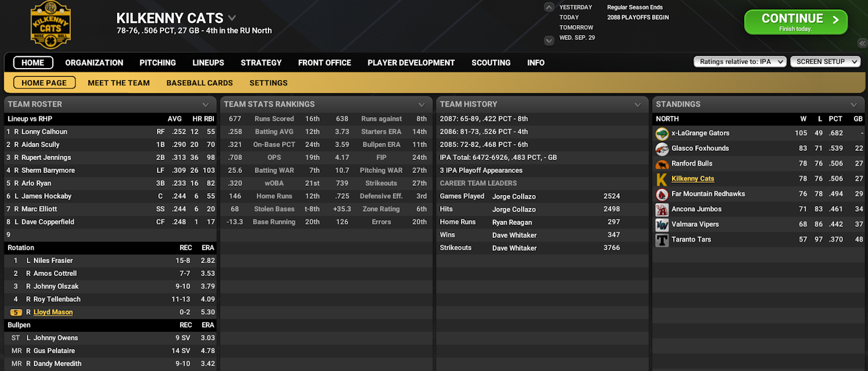Viewport: 868px width, 371px height.
Task: Click player Lonny Calhoun in lineup
Action: pos(44,132)
